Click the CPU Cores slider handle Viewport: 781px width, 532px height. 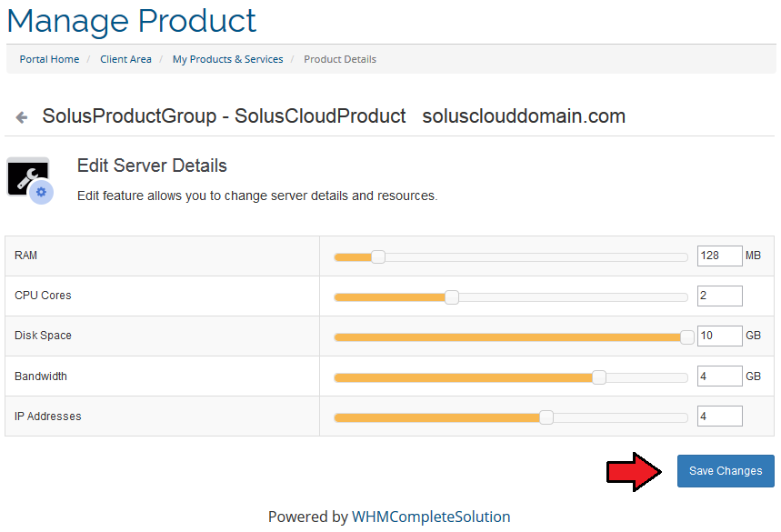[452, 297]
